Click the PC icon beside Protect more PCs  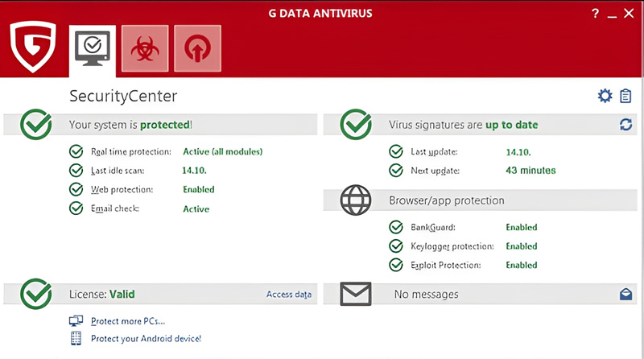pyautogui.click(x=76, y=321)
